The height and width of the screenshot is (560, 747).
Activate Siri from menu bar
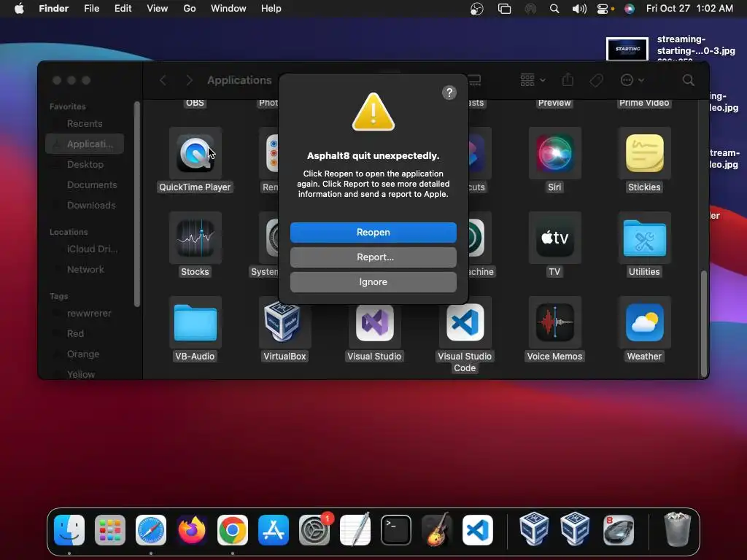[630, 9]
